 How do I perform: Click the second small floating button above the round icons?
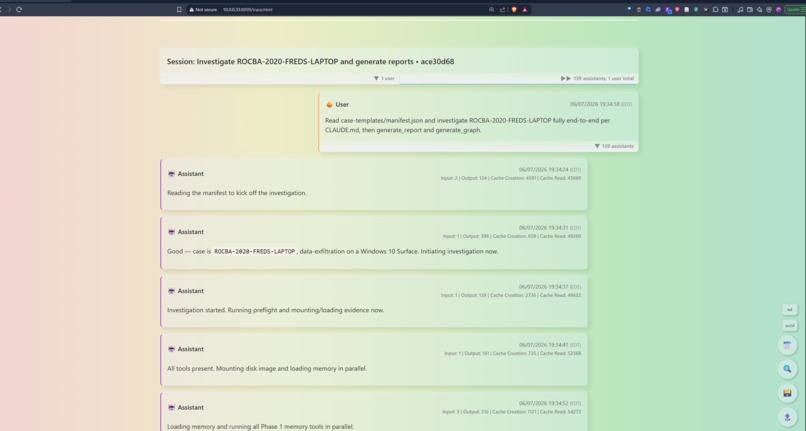point(790,326)
